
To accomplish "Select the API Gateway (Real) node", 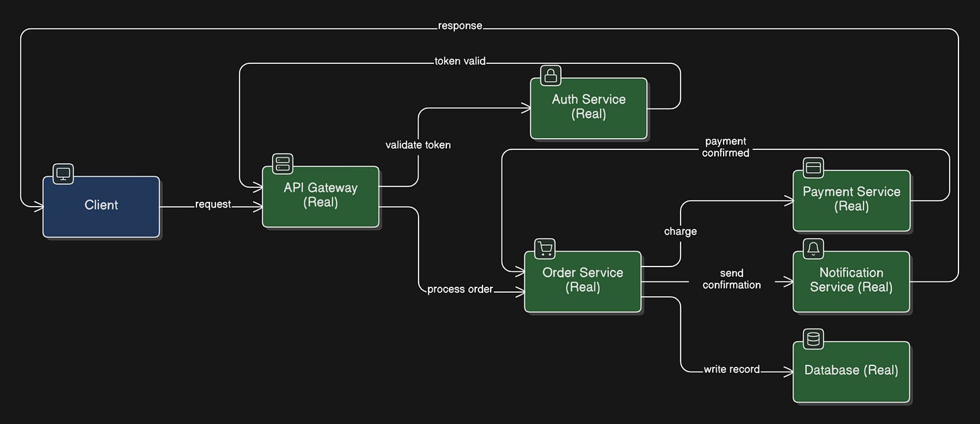I will click(x=320, y=196).
